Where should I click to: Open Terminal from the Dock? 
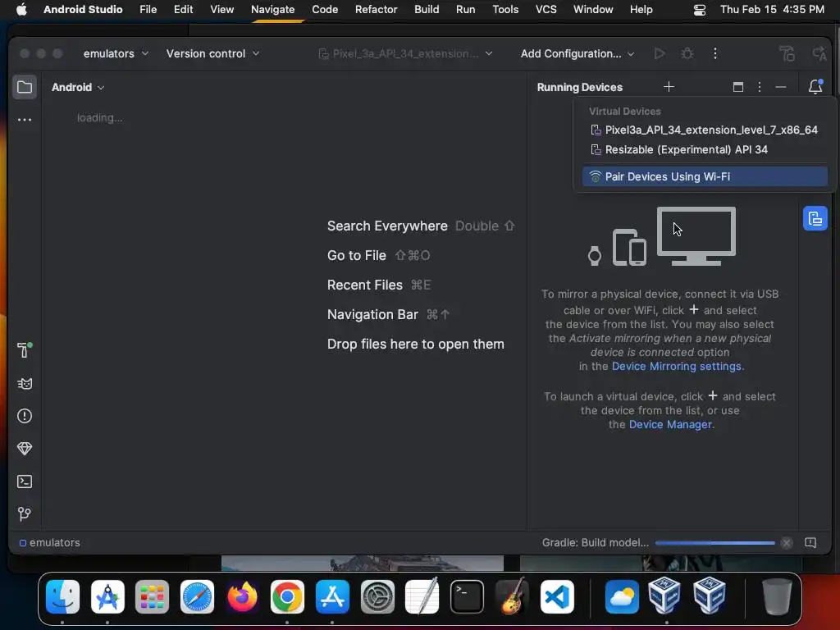point(467,597)
